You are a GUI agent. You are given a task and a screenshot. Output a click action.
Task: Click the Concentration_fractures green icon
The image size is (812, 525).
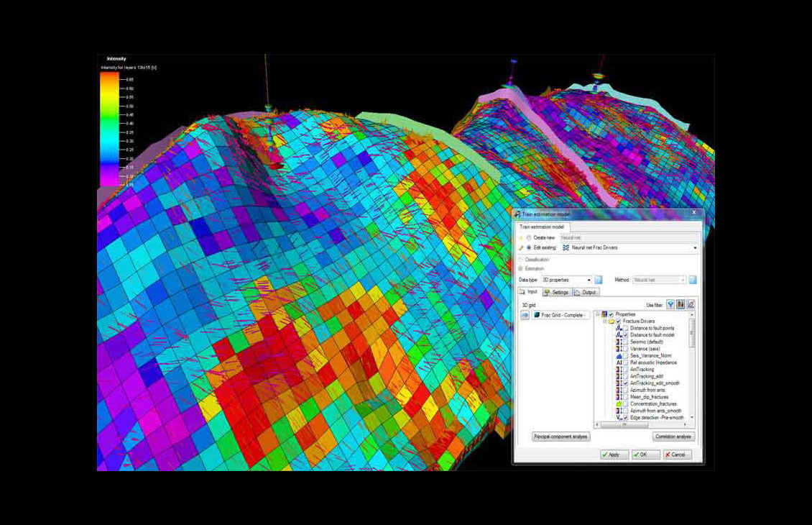[x=618, y=404]
